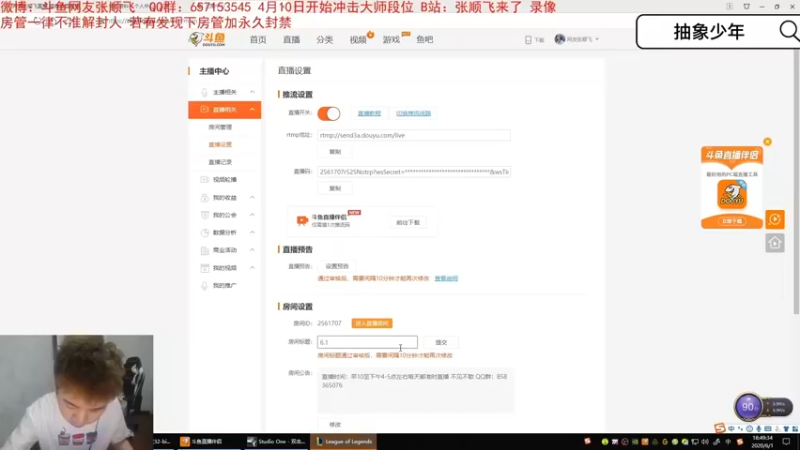Click the phone download icon in the header
This screenshot has width=800, height=450.
click(528, 40)
